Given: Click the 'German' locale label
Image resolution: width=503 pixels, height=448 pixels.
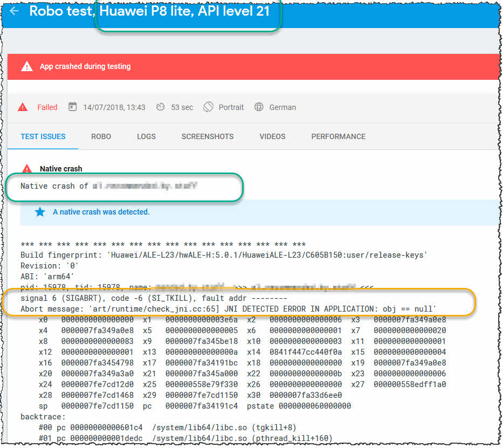Looking at the screenshot, I should coord(282,107).
